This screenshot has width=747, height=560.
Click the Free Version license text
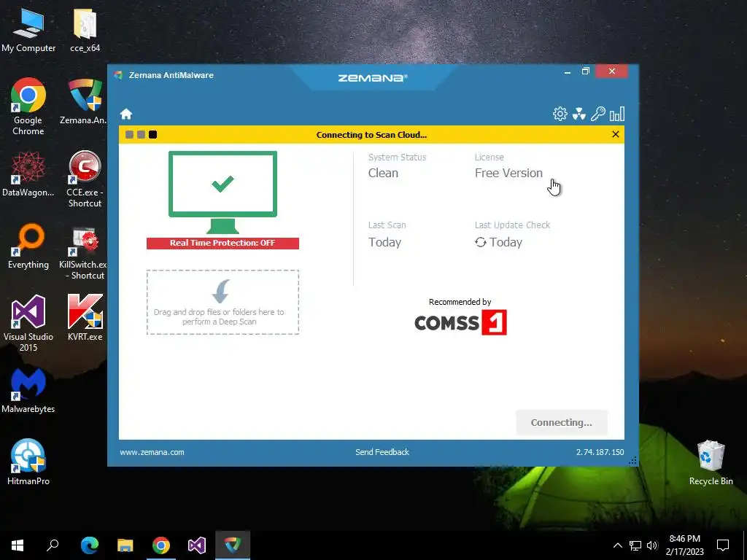pos(508,173)
